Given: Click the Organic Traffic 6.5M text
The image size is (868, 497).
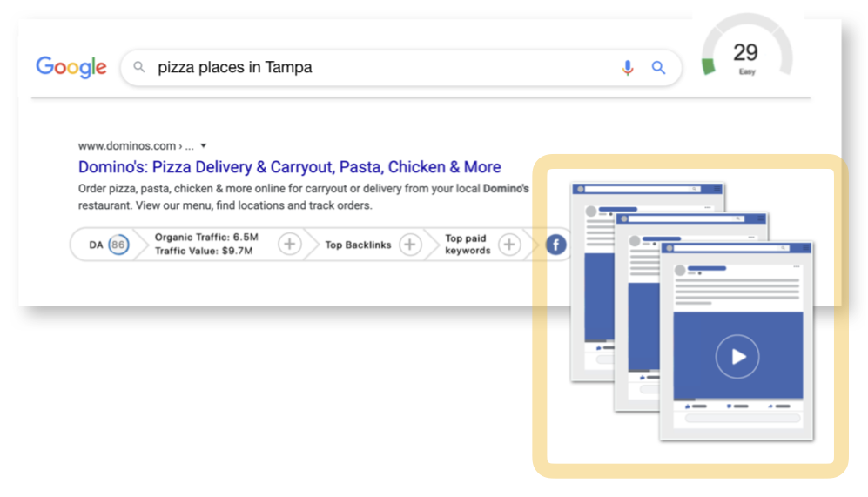Looking at the screenshot, I should click(x=206, y=238).
